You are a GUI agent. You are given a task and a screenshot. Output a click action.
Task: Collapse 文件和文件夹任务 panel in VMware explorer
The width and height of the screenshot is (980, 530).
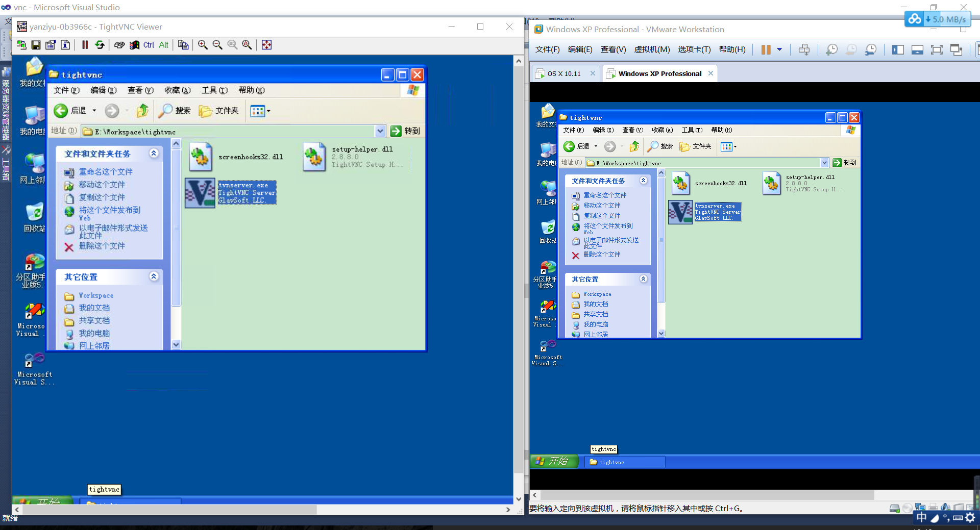tap(643, 180)
